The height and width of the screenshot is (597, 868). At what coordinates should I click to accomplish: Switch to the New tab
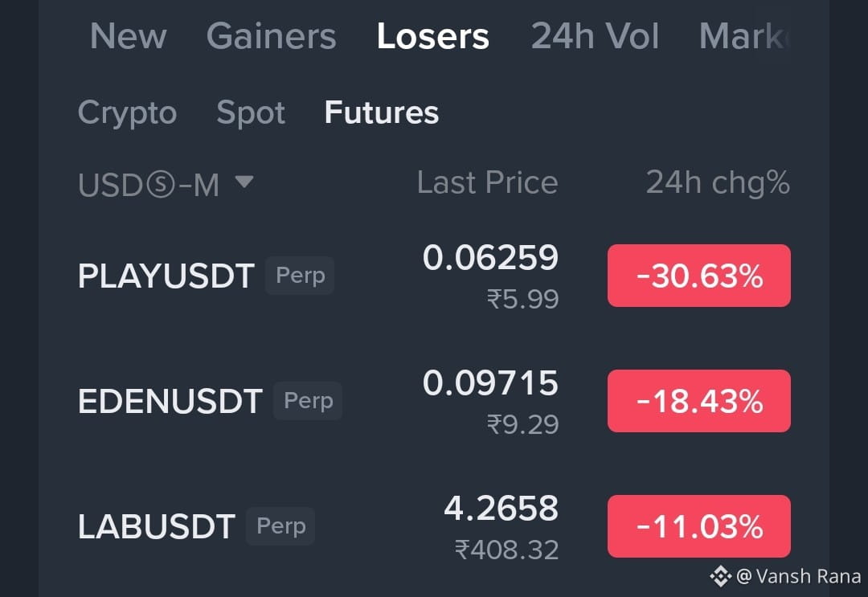click(x=129, y=36)
